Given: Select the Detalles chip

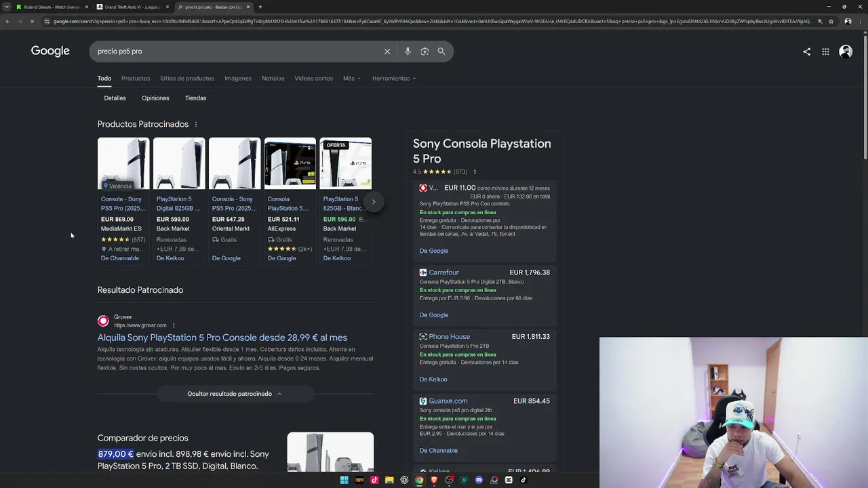Looking at the screenshot, I should point(115,98).
